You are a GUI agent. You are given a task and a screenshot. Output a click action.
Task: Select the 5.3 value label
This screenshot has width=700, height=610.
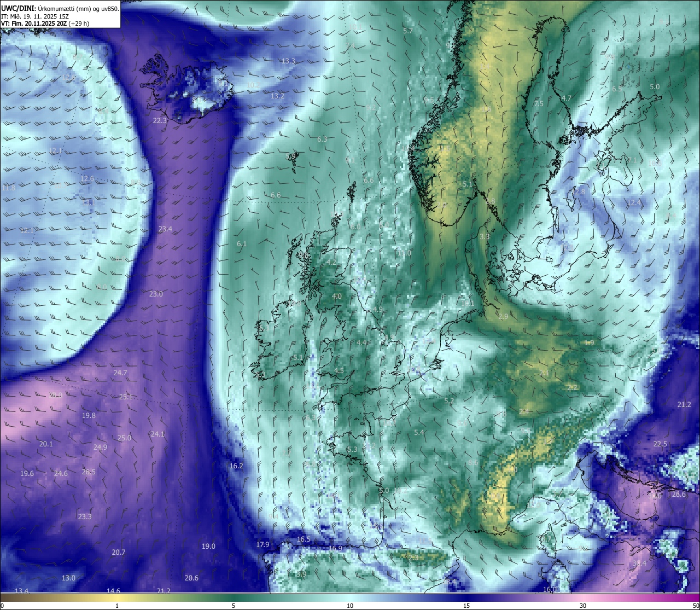(352, 450)
